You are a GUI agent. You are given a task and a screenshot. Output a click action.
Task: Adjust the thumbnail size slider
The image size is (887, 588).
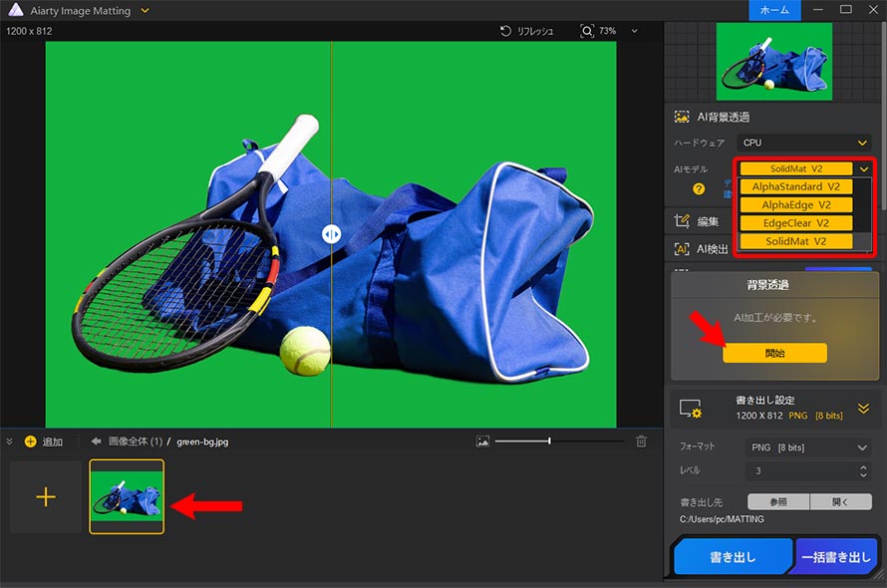[x=549, y=441]
